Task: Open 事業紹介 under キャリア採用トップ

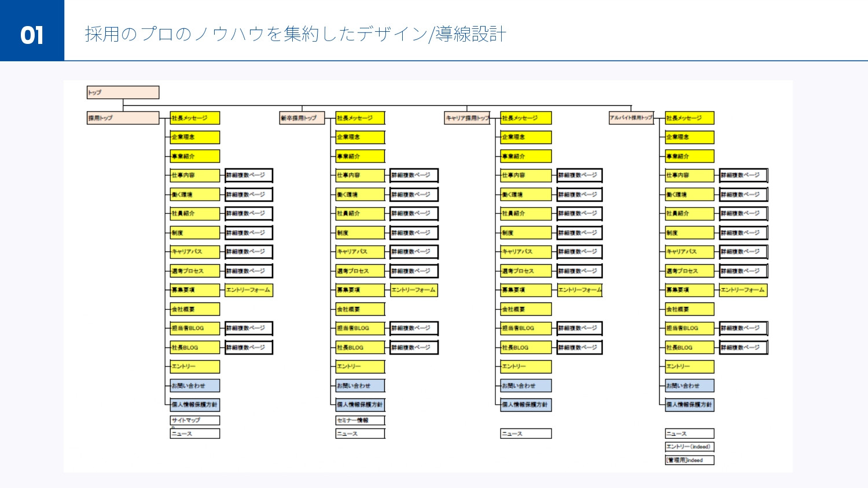Action: pyautogui.click(x=525, y=156)
